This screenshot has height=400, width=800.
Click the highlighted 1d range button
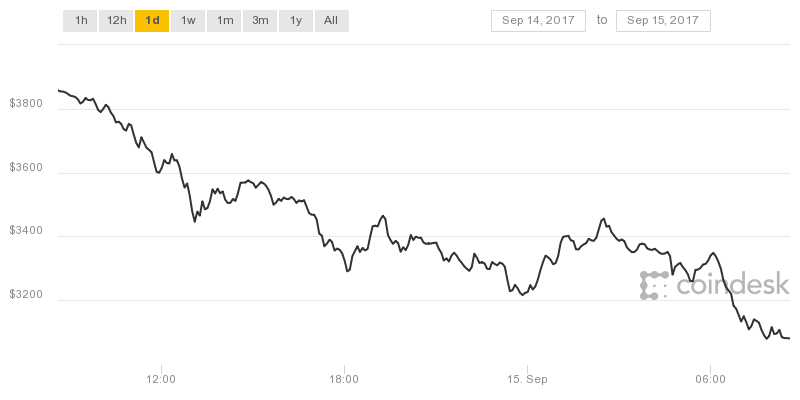click(152, 21)
